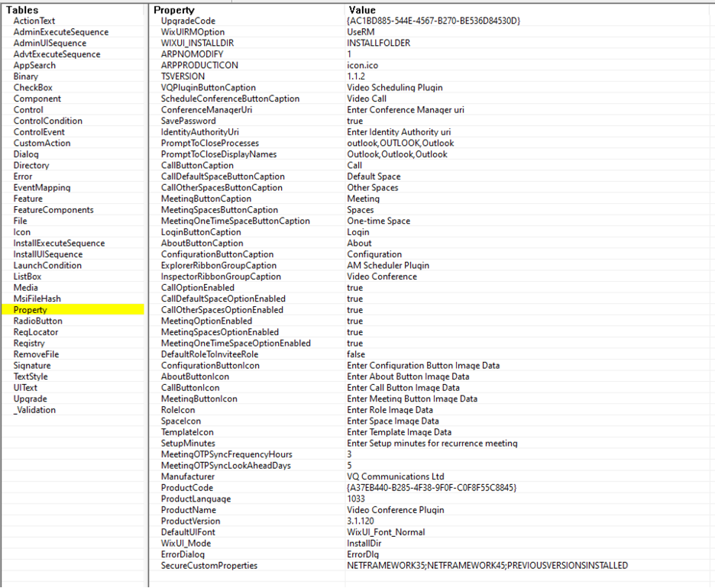The width and height of the screenshot is (715, 588).
Task: Select the MeetingOTPSyncFrequencyHours property
Action: 227,454
